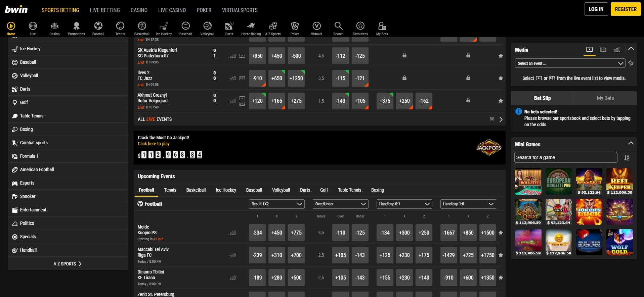This screenshot has height=297, width=644.
Task: Collapse the Mini Games panel
Action: (631, 143)
